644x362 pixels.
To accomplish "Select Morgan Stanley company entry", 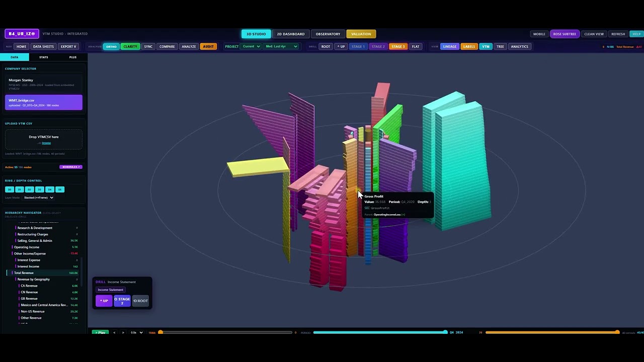I will 44,84.
